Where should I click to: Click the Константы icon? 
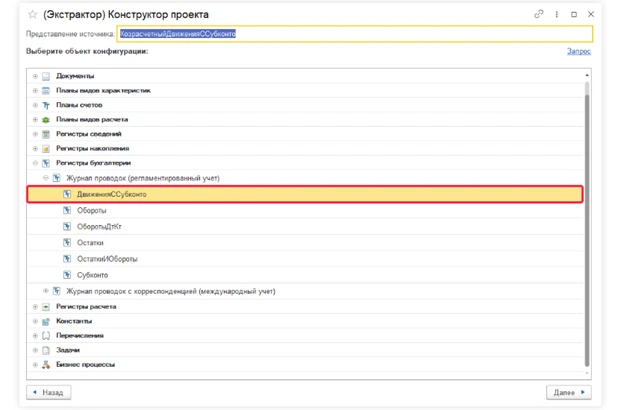(x=46, y=321)
